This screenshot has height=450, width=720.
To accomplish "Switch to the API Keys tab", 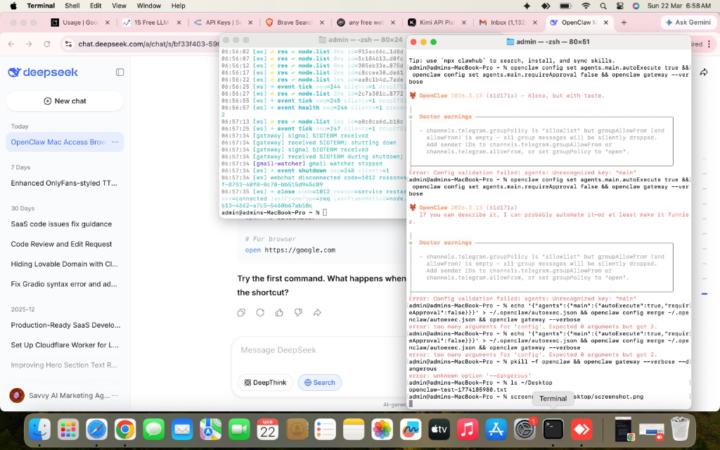I will coord(223,22).
